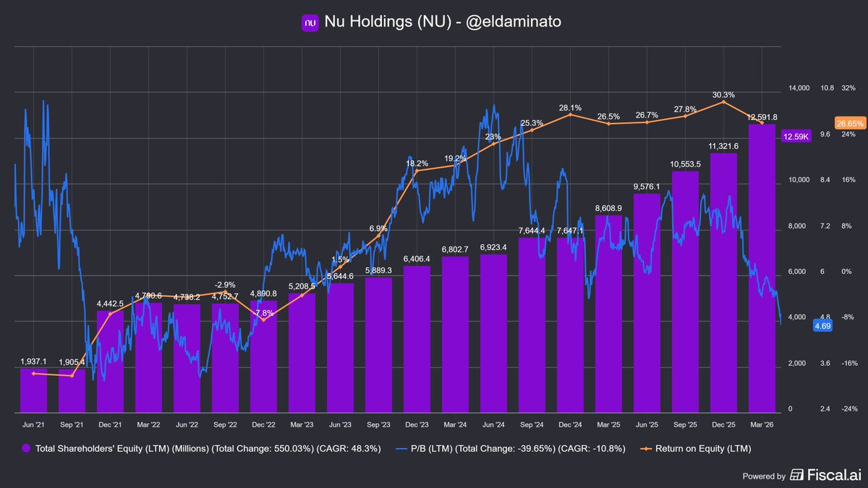The height and width of the screenshot is (488, 868).
Task: Click the 10.8 P/B axis tick
Action: [x=826, y=88]
